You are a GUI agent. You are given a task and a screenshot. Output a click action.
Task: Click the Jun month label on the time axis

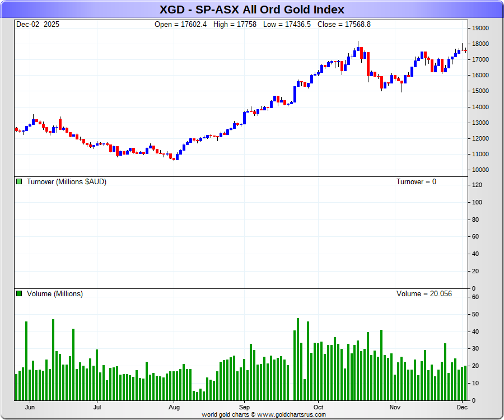(x=30, y=407)
